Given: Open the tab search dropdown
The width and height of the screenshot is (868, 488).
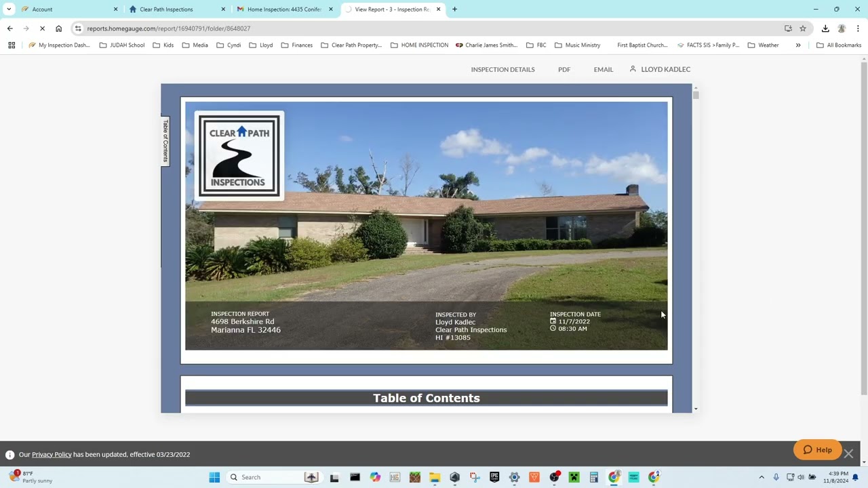Looking at the screenshot, I should (x=9, y=9).
